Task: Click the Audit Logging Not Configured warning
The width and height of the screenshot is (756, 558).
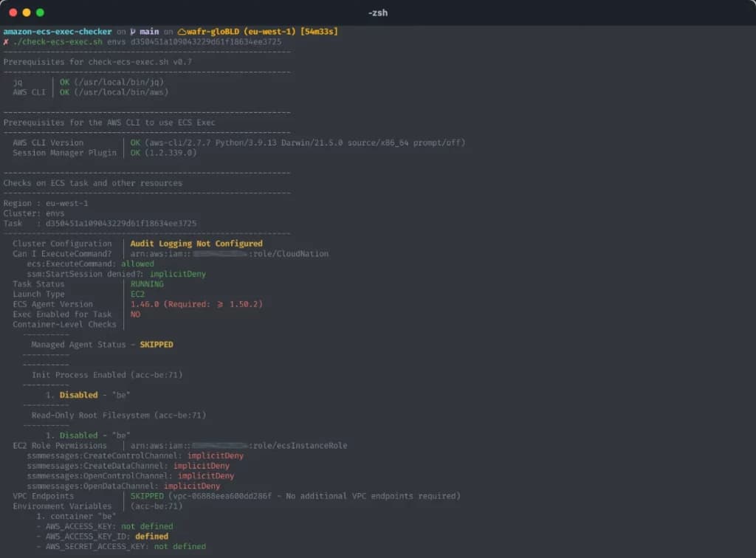Action: [x=196, y=244]
